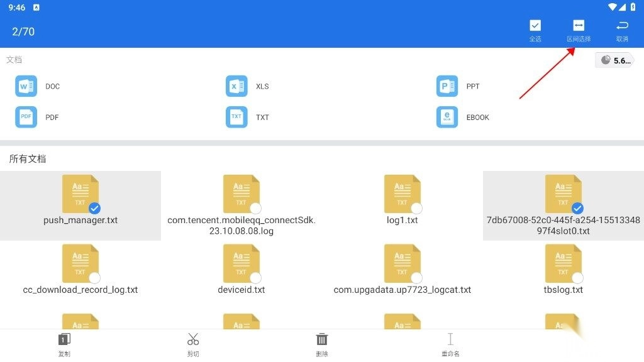Check the log1.txt file checkbox
The width and height of the screenshot is (644, 362).
416,208
